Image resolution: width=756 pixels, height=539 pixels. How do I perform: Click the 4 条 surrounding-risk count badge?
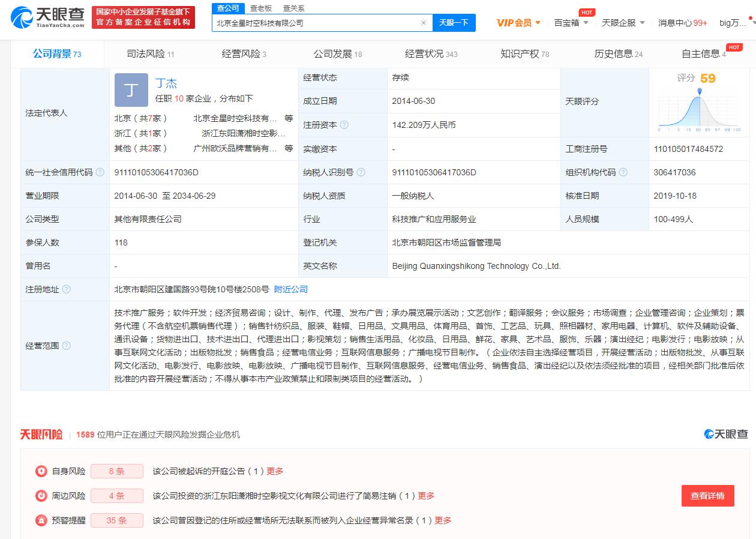pos(117,496)
